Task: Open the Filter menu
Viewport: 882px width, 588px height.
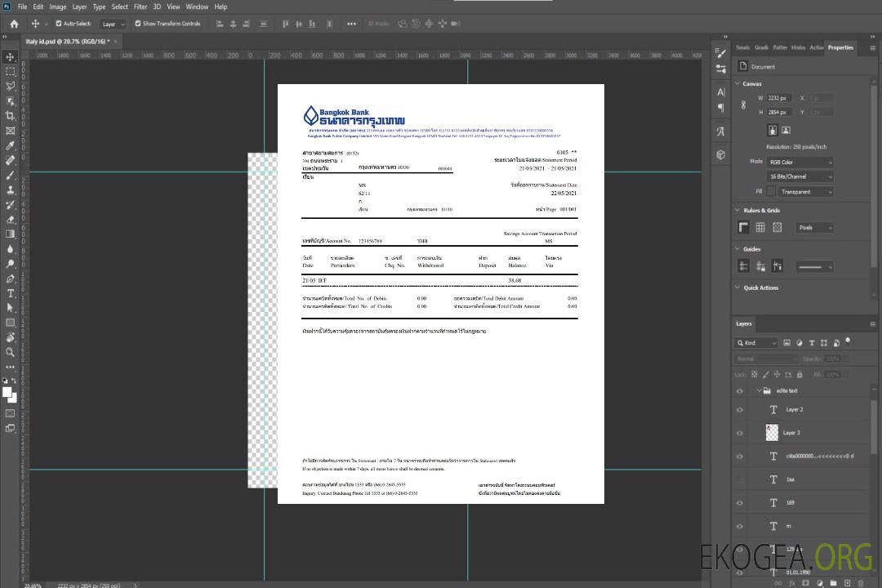Action: pyautogui.click(x=140, y=7)
